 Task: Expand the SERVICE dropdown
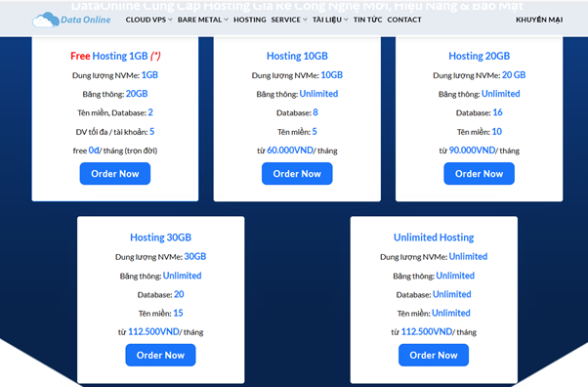coord(289,20)
